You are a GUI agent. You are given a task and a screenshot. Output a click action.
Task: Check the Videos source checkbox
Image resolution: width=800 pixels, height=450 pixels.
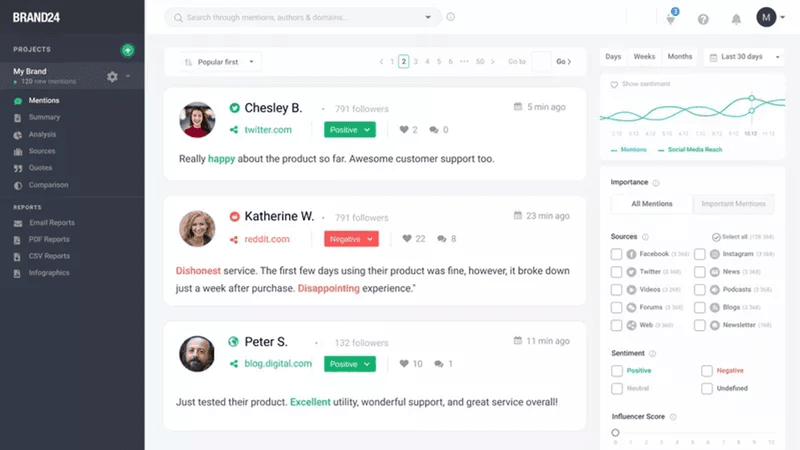(616, 290)
